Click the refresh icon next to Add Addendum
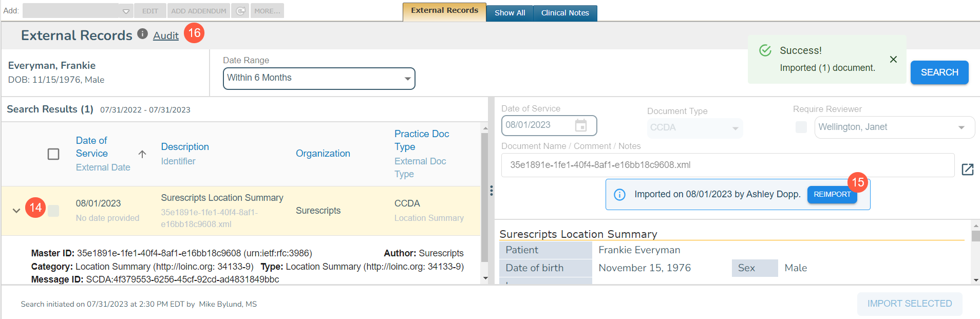This screenshot has height=319, width=980. coord(240,11)
